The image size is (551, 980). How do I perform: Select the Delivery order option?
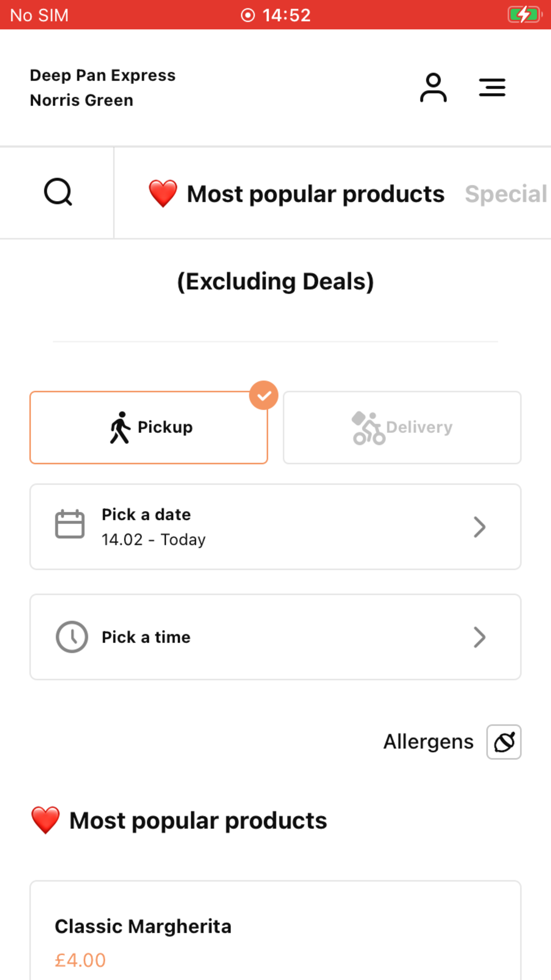click(x=402, y=427)
